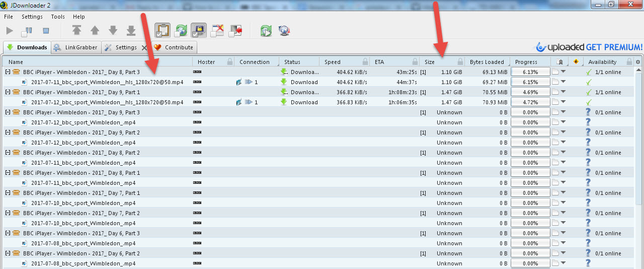644x269 pixels.
Task: Toggle premium accounts usage in toolbar
Action: 198,30
